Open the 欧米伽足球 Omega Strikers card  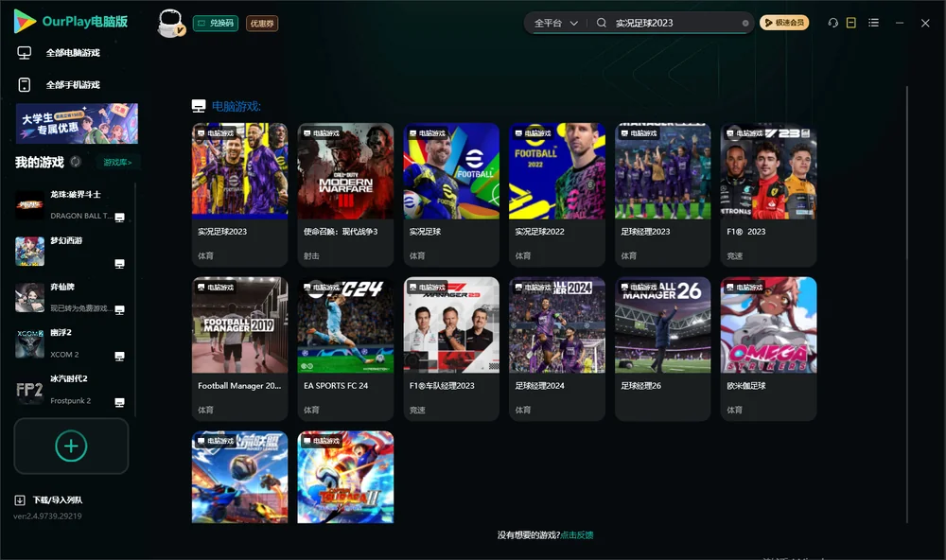[x=768, y=349]
